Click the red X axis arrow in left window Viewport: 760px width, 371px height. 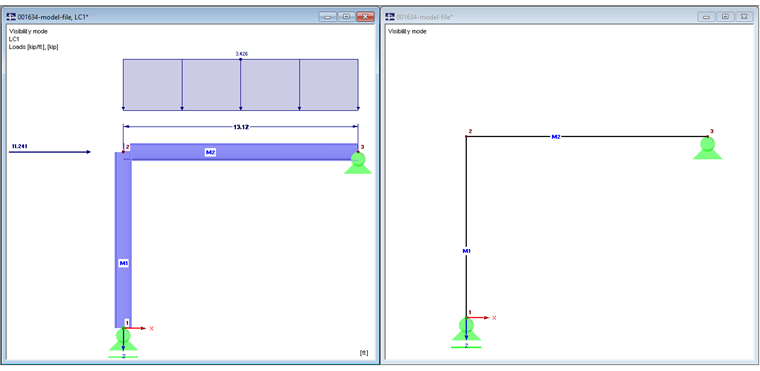coord(135,328)
